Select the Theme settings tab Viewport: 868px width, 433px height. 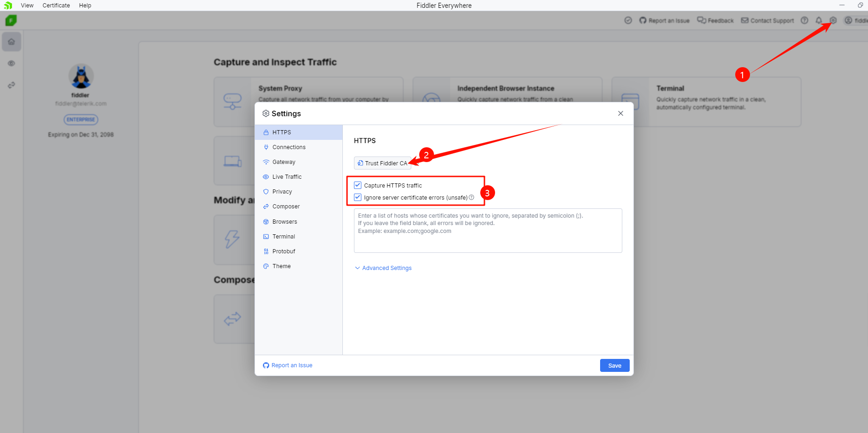(x=298, y=266)
